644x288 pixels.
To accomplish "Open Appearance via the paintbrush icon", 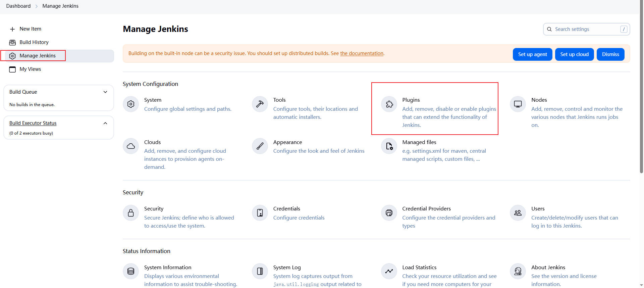I will coord(260,146).
